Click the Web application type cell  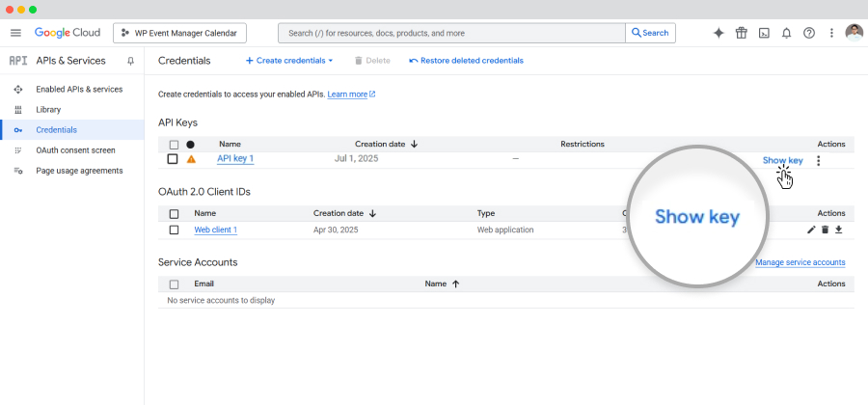[x=505, y=229]
